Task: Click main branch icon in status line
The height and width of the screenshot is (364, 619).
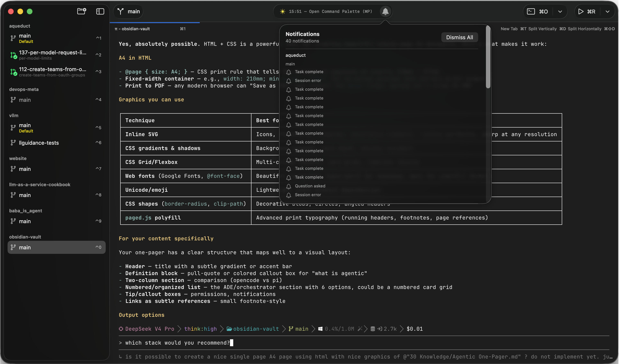Action: 291,329
